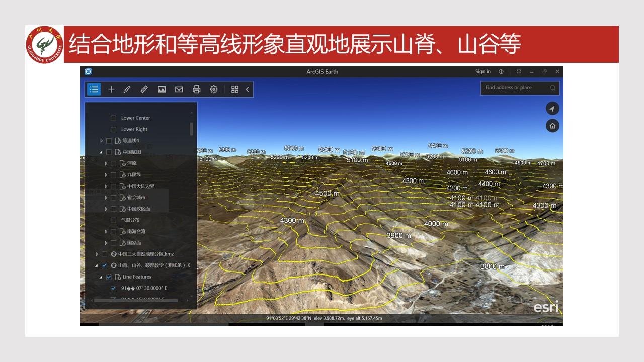Toggle full screen icon in title bar
Viewport: 644px width, 362px height.
(x=519, y=71)
